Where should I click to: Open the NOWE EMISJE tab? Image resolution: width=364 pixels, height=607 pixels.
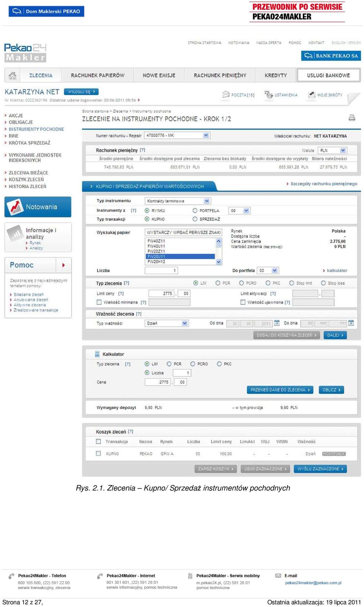click(159, 75)
